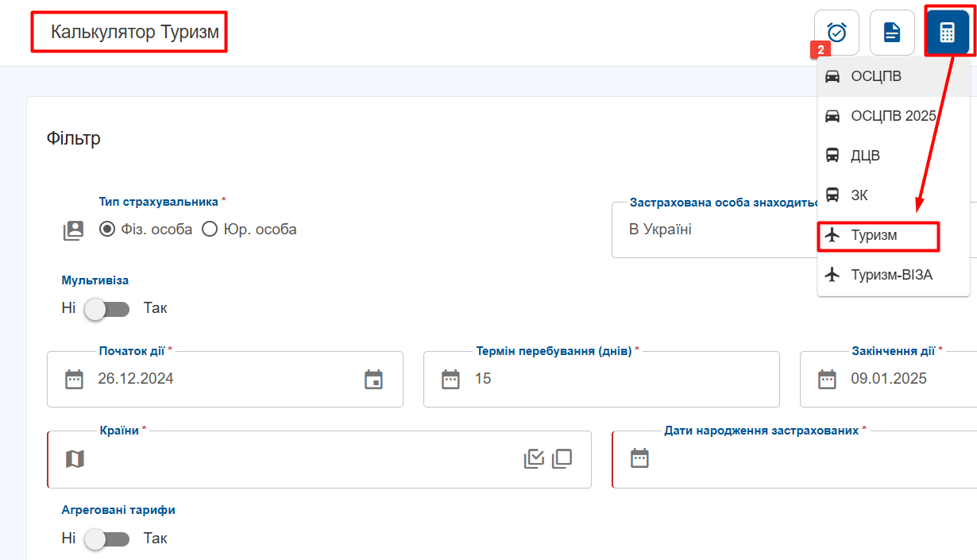Select ДЦВ in the calculator list

tap(893, 156)
